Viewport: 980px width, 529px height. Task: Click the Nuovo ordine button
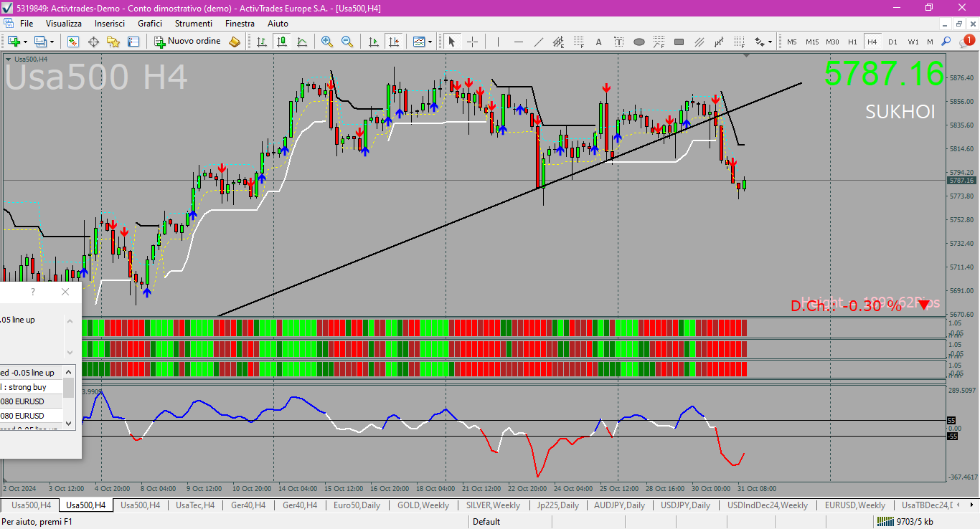coord(188,42)
